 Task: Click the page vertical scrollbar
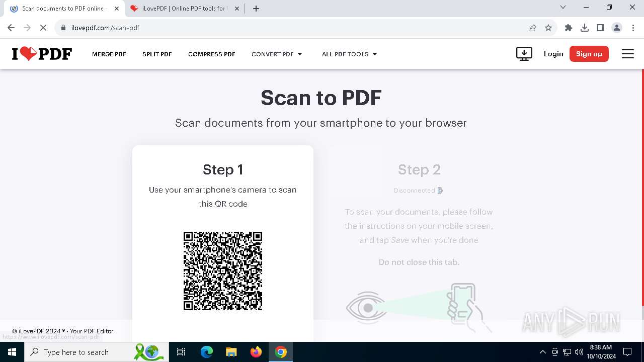click(642, 187)
